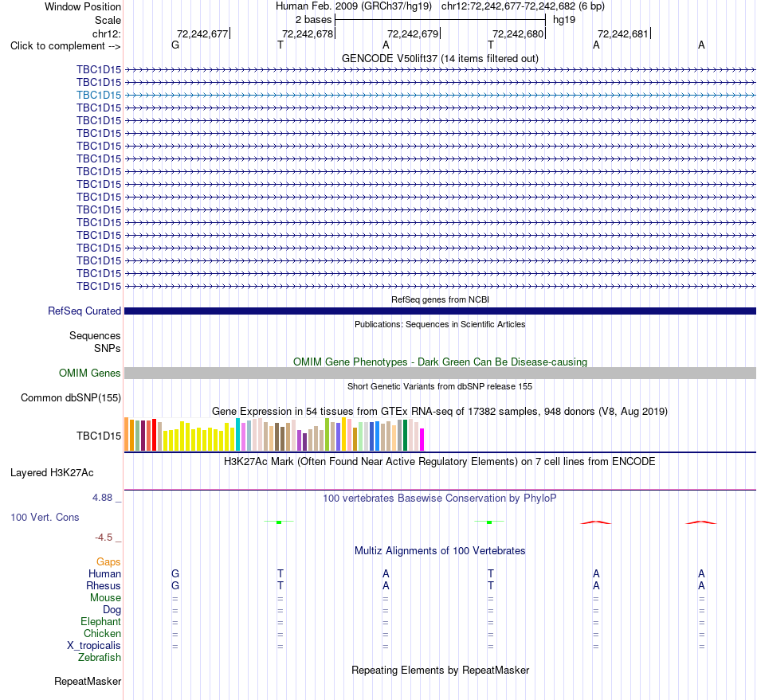The image size is (757, 700).
Task: Open OMIM Gene Phenotypes track title
Action: 440,362
